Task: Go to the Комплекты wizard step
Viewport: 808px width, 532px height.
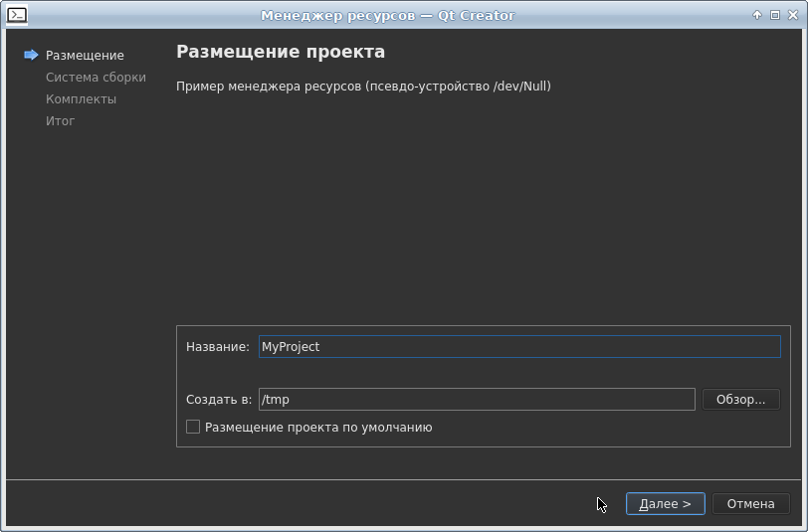Action: (81, 99)
